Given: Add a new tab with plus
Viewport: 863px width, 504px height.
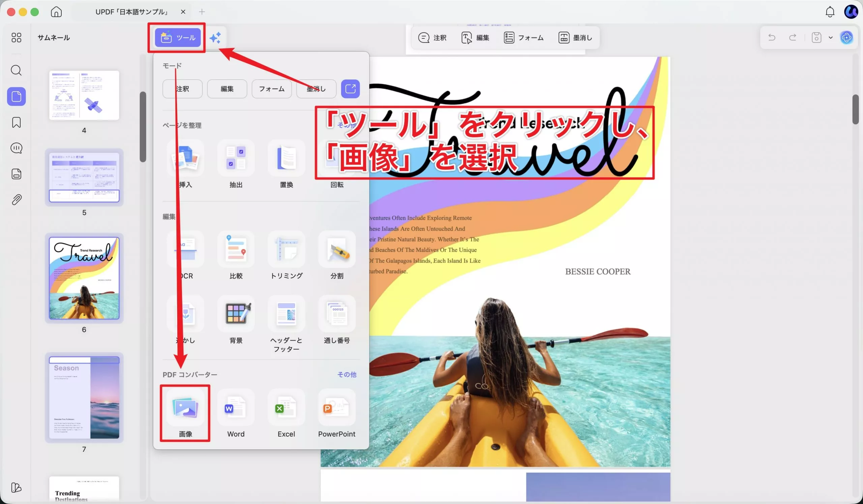Looking at the screenshot, I should [x=202, y=12].
